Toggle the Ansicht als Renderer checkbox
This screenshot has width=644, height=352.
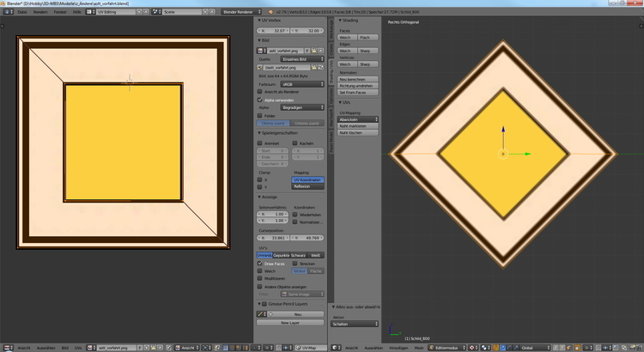pos(261,91)
